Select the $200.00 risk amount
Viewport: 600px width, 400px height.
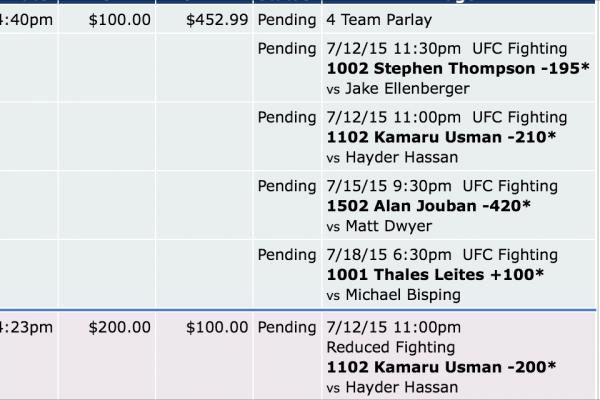pos(119,327)
